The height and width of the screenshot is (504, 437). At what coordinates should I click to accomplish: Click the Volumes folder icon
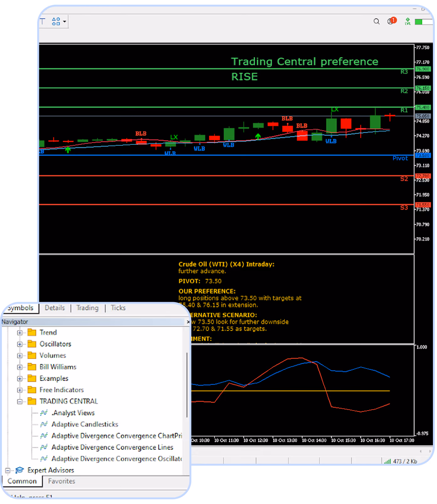tap(32, 355)
